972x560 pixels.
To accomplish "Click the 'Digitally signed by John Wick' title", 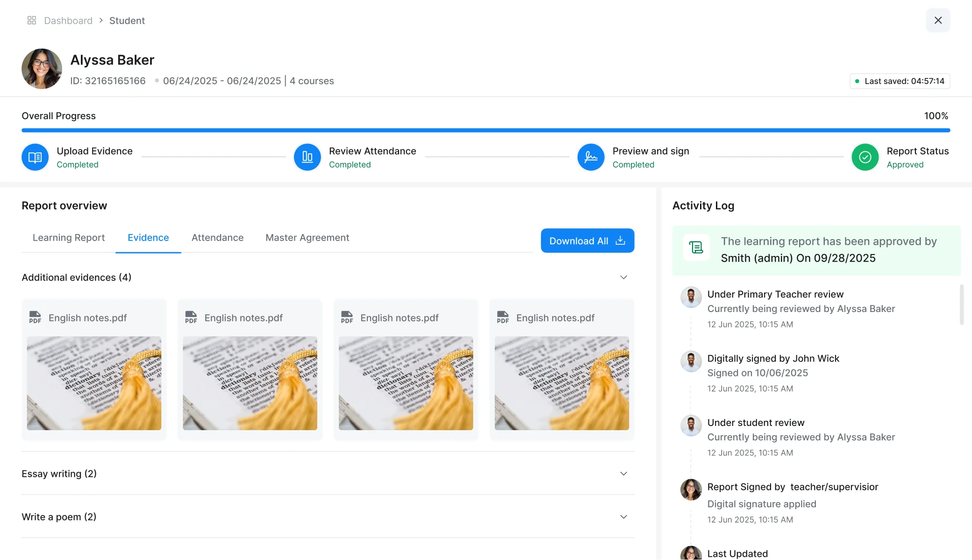I will tap(773, 358).
